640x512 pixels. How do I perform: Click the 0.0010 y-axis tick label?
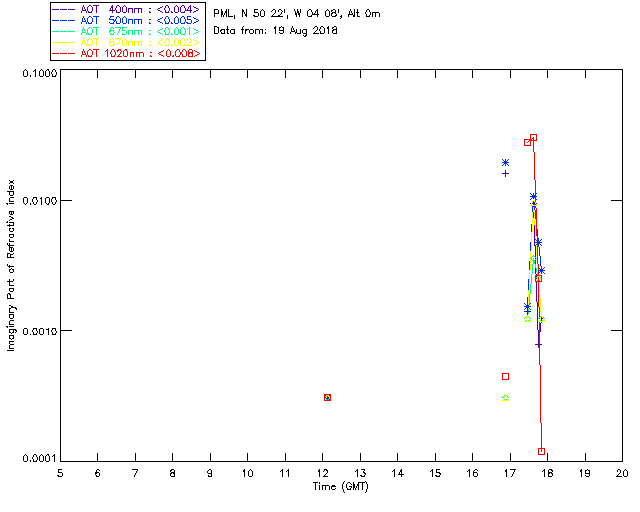coord(39,331)
